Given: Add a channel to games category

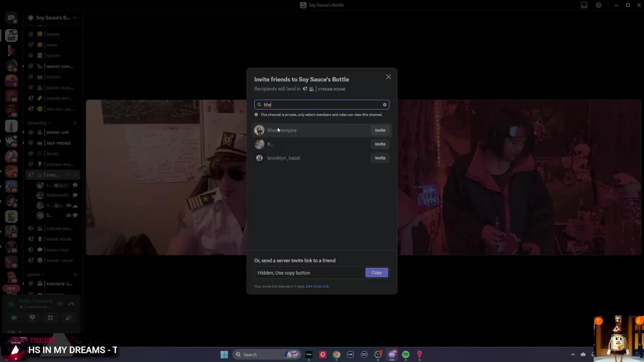Looking at the screenshot, I should [75, 275].
